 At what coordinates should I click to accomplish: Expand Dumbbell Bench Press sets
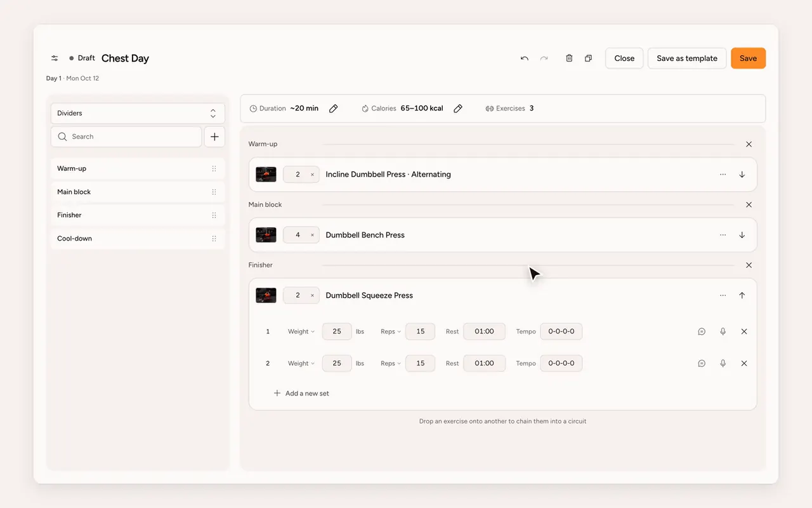pyautogui.click(x=742, y=235)
